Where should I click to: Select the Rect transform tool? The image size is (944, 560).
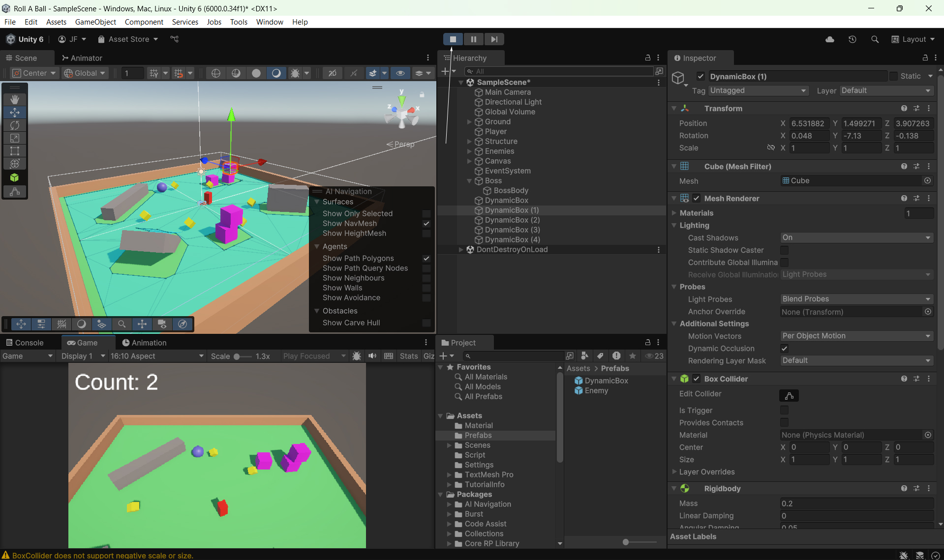click(15, 151)
